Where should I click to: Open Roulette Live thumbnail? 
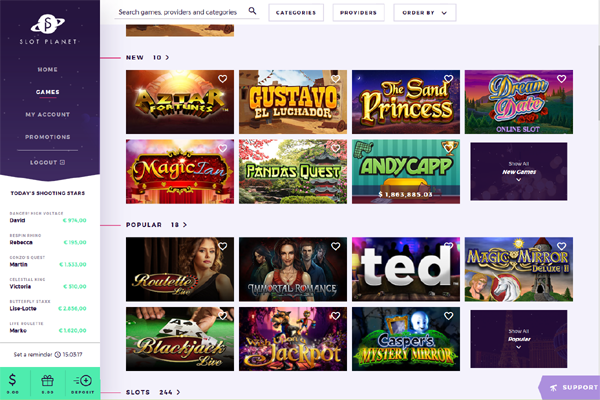[x=180, y=269]
